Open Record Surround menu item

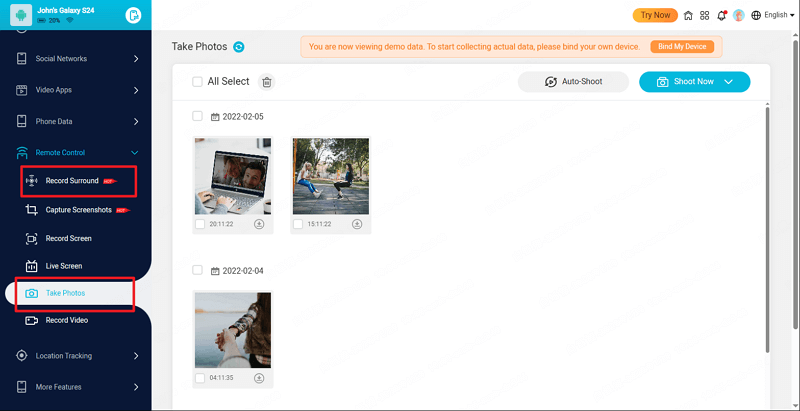point(72,181)
